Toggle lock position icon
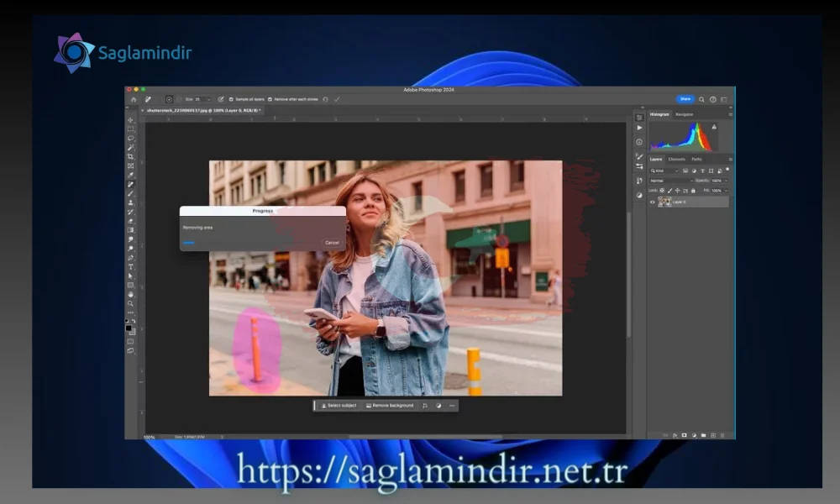Image resolution: width=840 pixels, height=504 pixels. [x=678, y=190]
